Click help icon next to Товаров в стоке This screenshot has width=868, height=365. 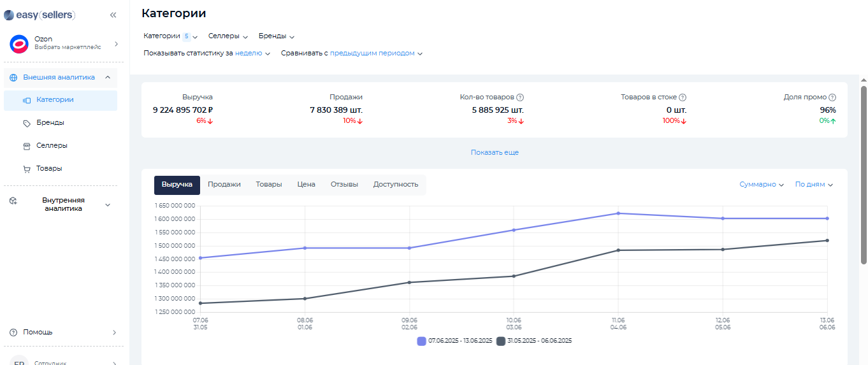click(x=683, y=97)
